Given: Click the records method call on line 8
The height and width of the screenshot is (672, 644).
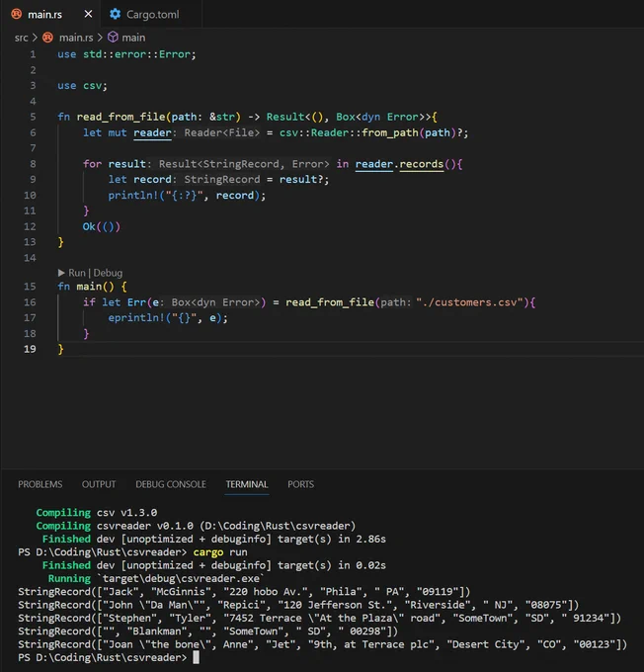Looking at the screenshot, I should 421,164.
